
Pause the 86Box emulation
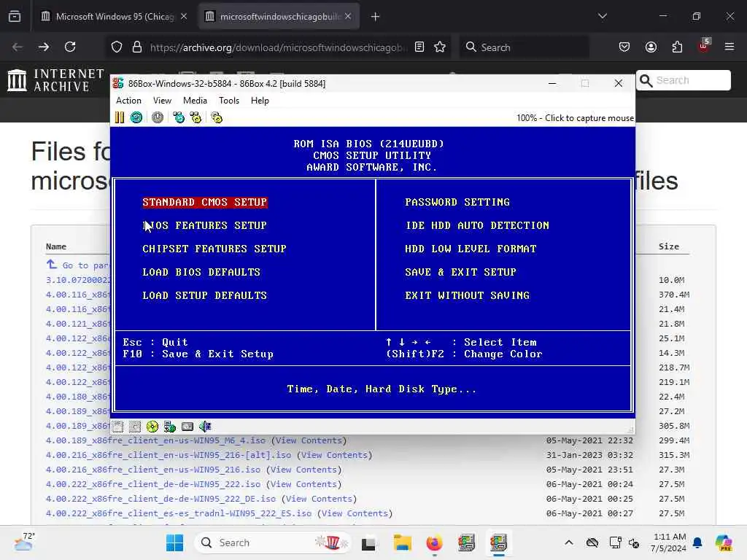click(120, 117)
